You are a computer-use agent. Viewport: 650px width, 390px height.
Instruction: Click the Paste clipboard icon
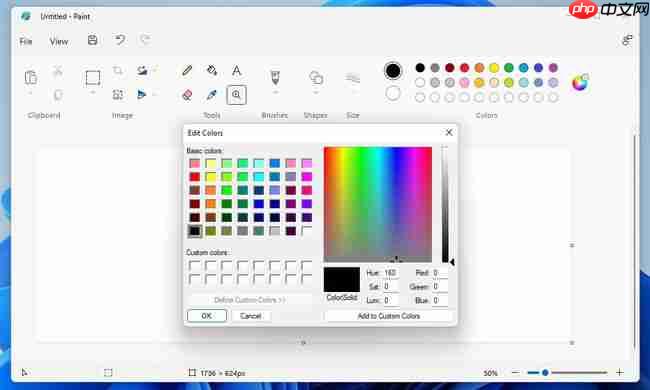pos(31,78)
